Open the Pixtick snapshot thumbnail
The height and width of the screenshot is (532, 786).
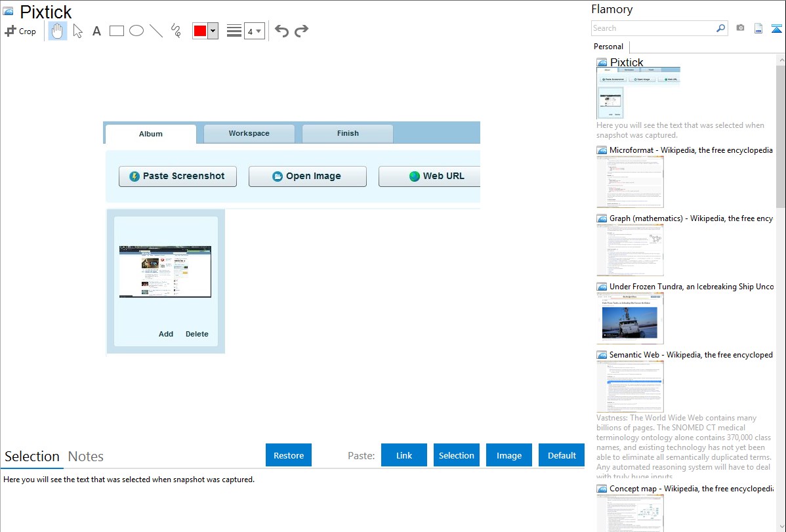[x=638, y=92]
